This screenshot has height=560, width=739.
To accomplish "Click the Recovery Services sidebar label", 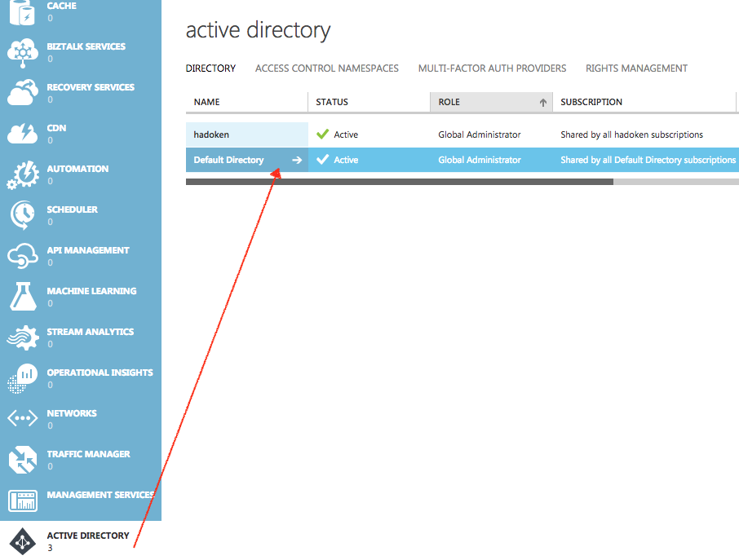I will pos(91,87).
